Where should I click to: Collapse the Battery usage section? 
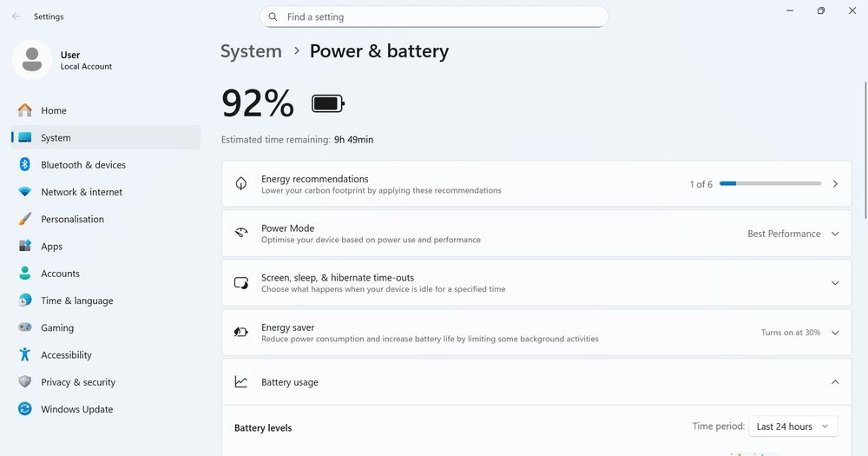coord(835,382)
